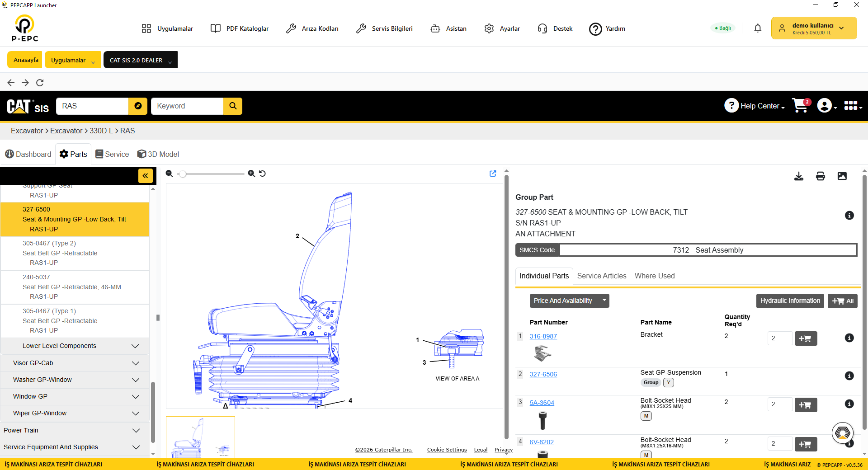Screen dimensions: 868x470
Task: Add 5A-3604 bolt to cart
Action: pyautogui.click(x=806, y=405)
